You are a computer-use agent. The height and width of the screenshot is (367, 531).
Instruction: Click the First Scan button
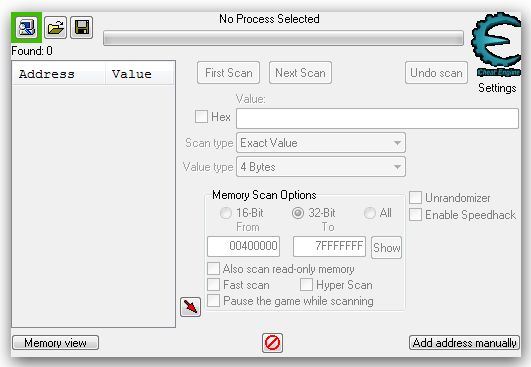pos(229,72)
